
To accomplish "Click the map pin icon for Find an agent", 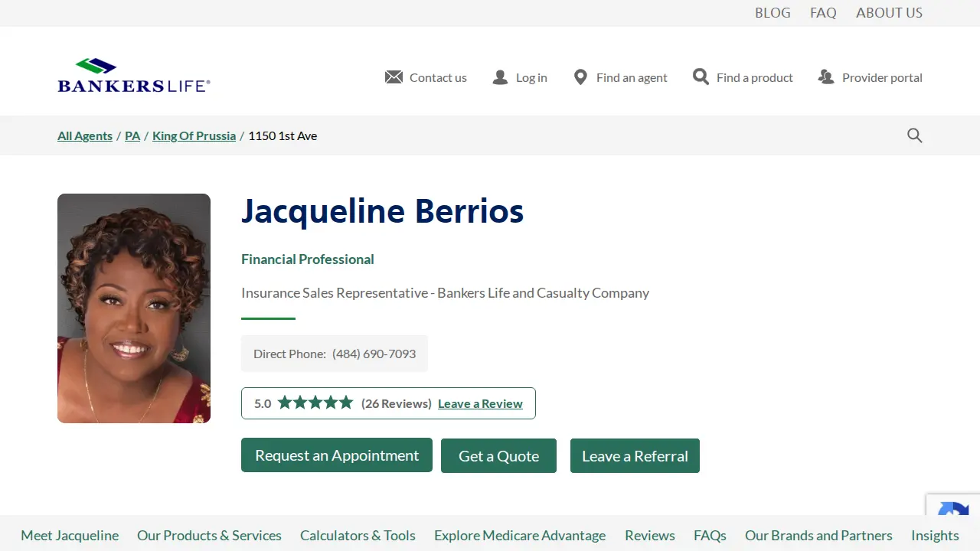I will click(x=580, y=77).
